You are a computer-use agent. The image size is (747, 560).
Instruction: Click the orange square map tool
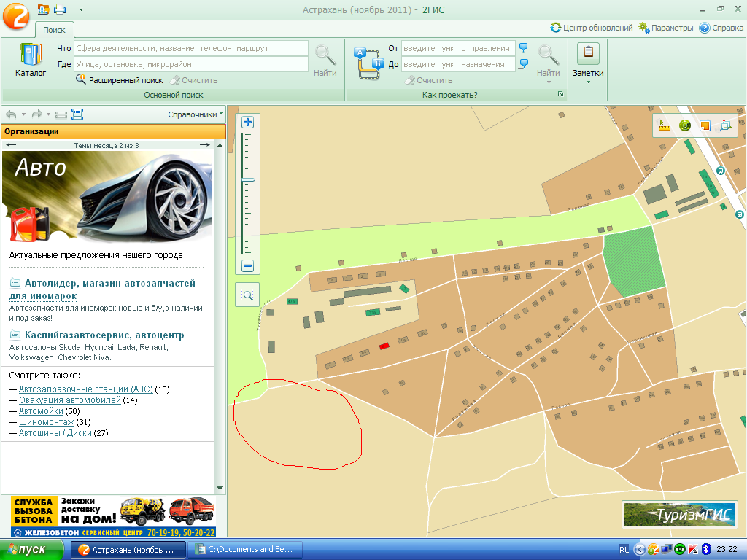(705, 125)
